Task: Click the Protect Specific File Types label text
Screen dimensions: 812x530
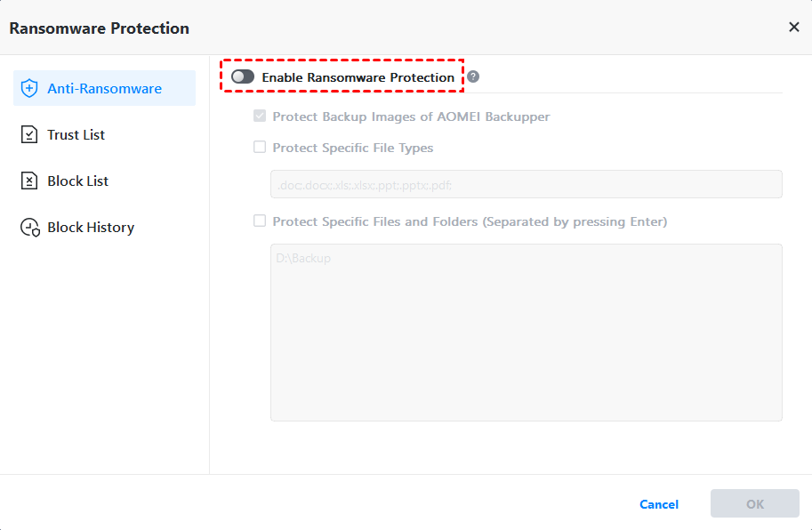Action: coord(353,148)
